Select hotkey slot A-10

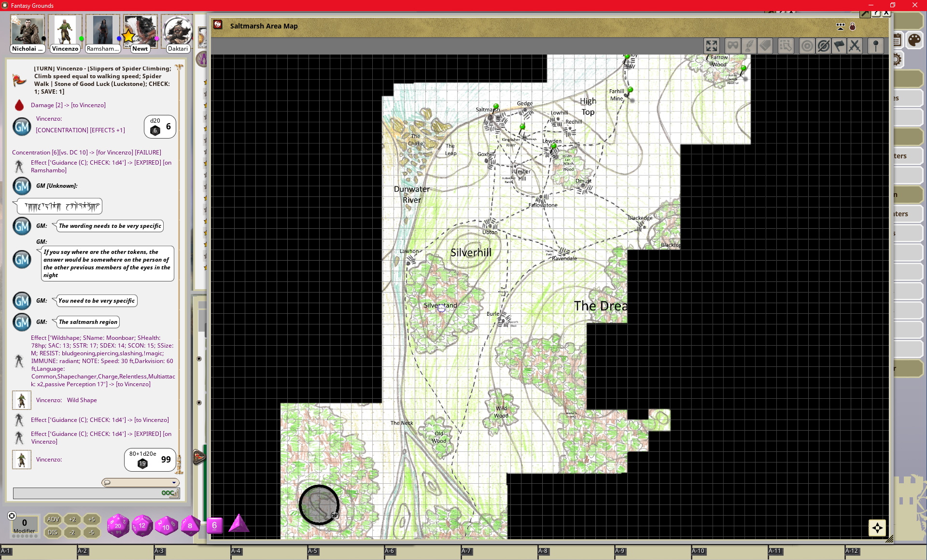[729, 552]
